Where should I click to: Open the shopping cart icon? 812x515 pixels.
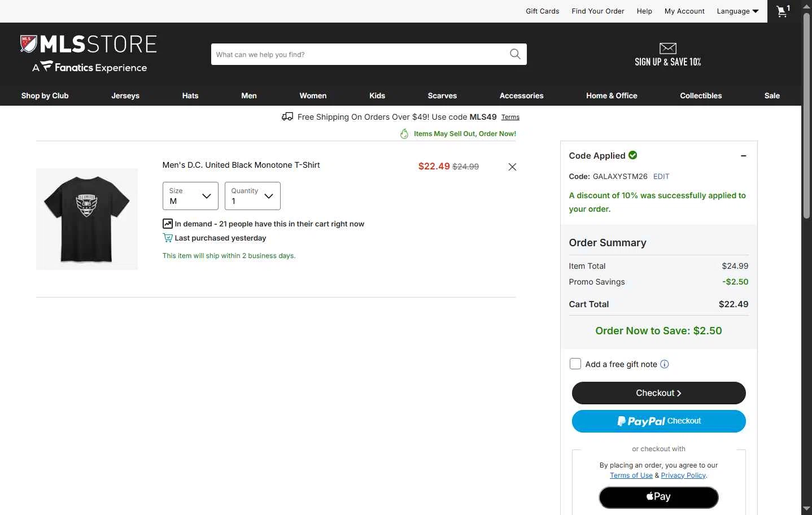coord(783,11)
